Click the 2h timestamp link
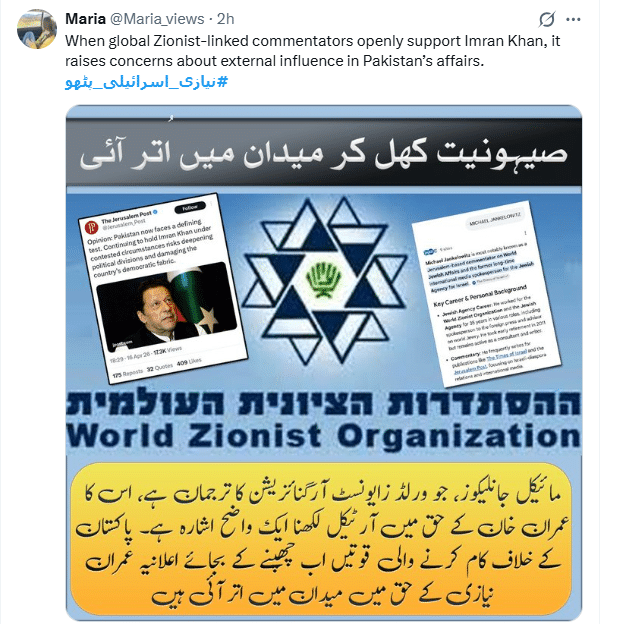 [x=225, y=19]
